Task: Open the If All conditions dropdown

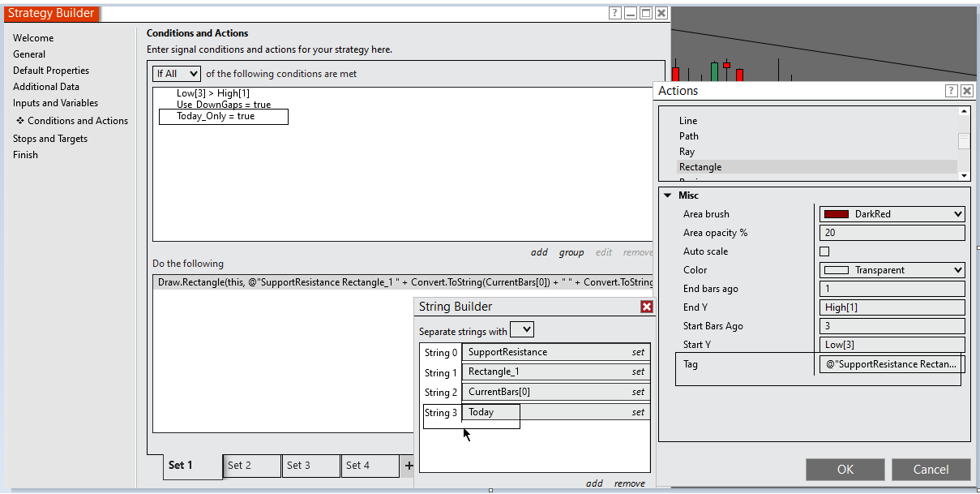Action: point(177,74)
